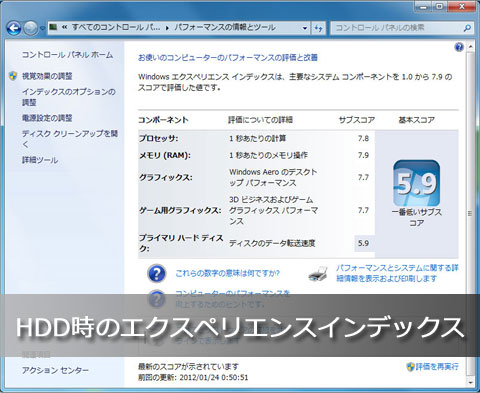
Task: Click 評価を再実行 link
Action: coord(437,367)
